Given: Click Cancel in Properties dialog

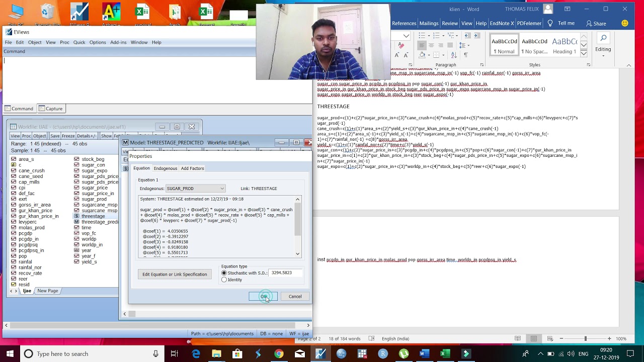Looking at the screenshot, I should tap(295, 297).
